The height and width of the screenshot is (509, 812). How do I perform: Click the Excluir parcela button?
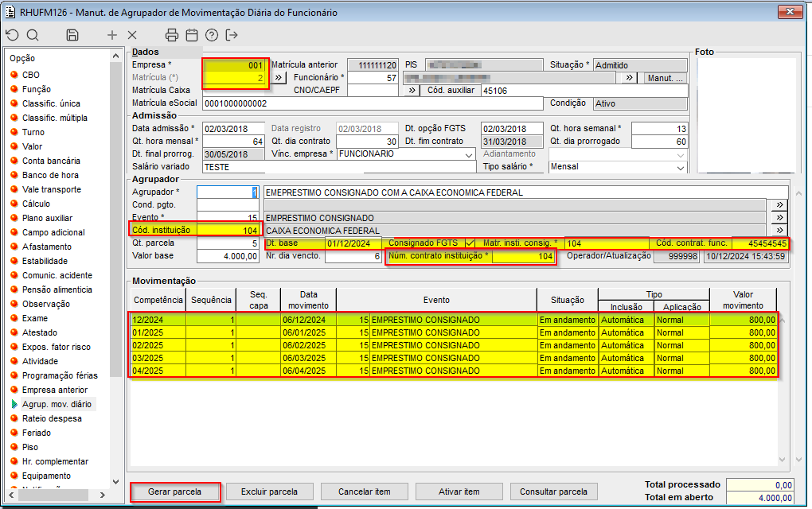269,492
